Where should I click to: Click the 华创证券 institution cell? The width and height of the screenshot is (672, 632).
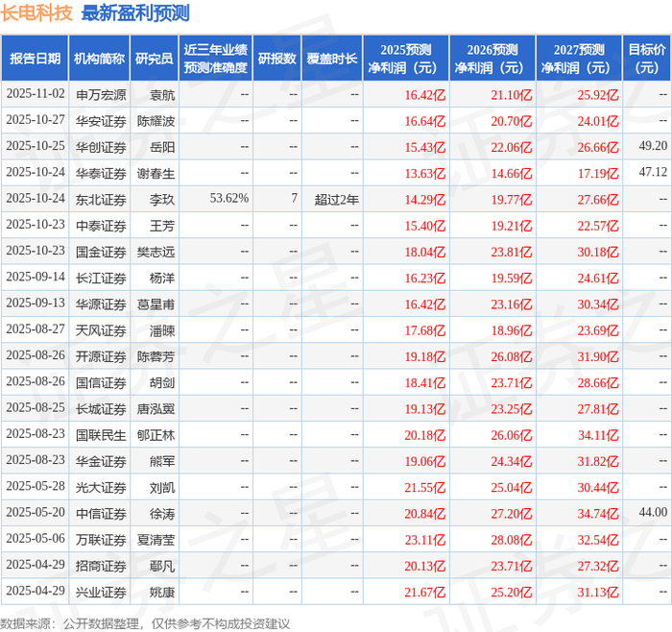(x=101, y=147)
